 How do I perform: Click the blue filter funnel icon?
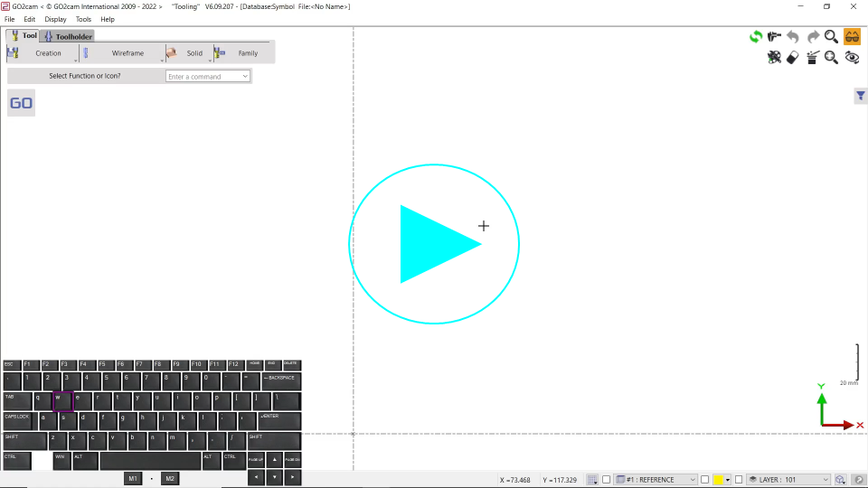pyautogui.click(x=861, y=96)
